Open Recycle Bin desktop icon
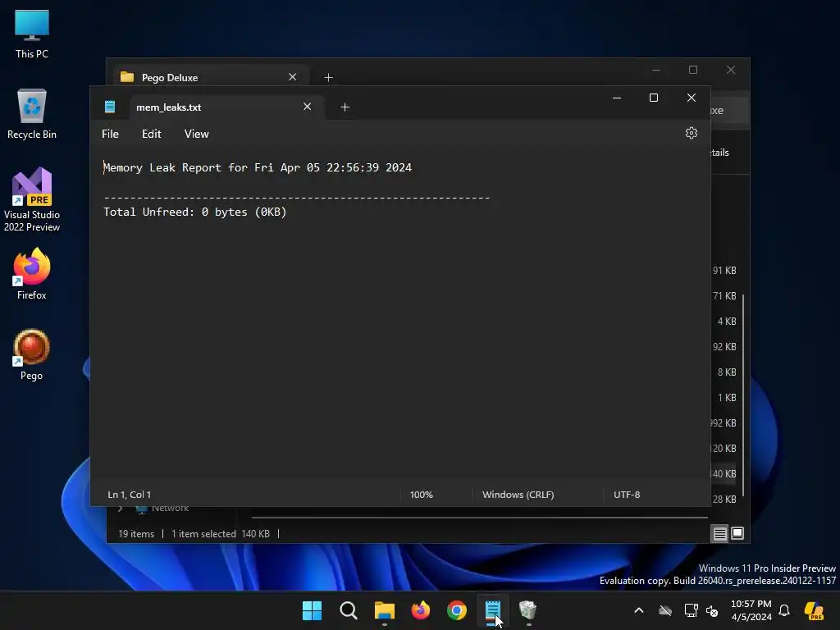Screen dimensions: 840x630 32,114
